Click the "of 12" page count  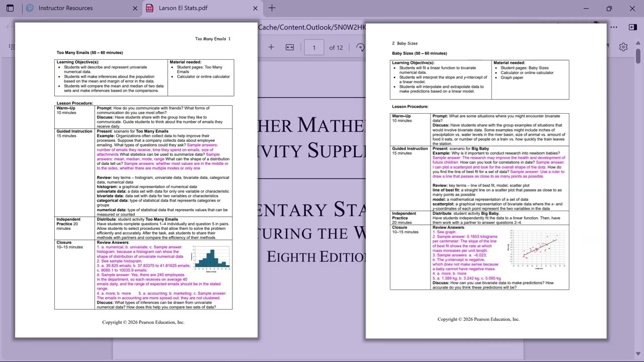336,47
